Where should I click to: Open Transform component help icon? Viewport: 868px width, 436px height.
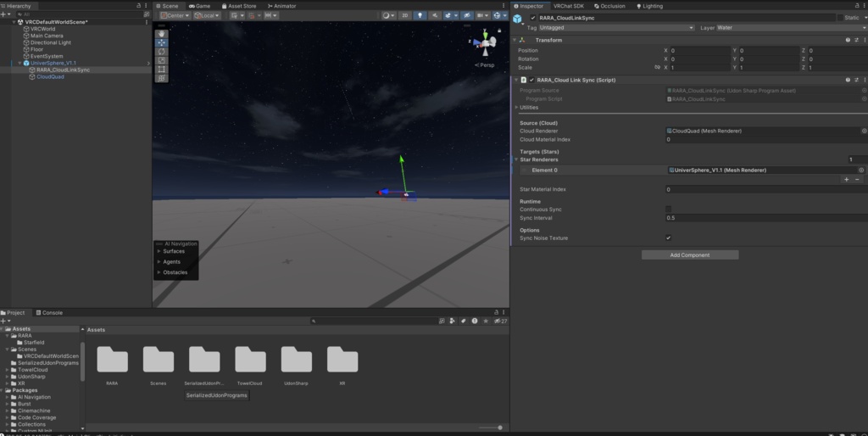[848, 40]
